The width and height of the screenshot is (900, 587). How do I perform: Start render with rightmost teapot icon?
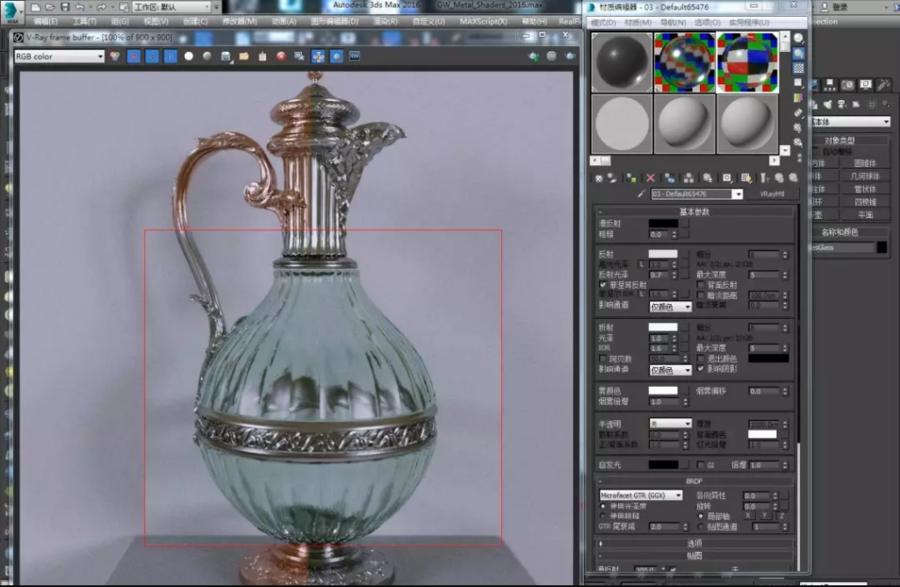[x=570, y=56]
